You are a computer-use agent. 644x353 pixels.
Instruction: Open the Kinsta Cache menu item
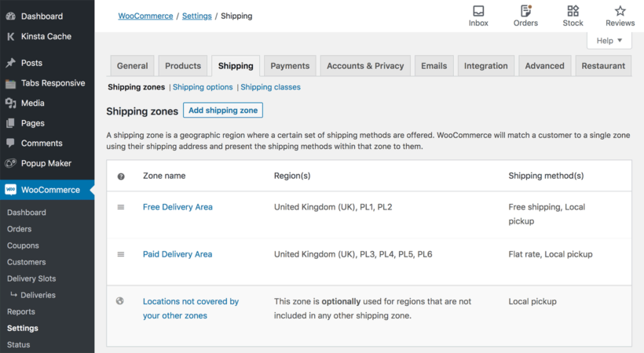tap(46, 37)
